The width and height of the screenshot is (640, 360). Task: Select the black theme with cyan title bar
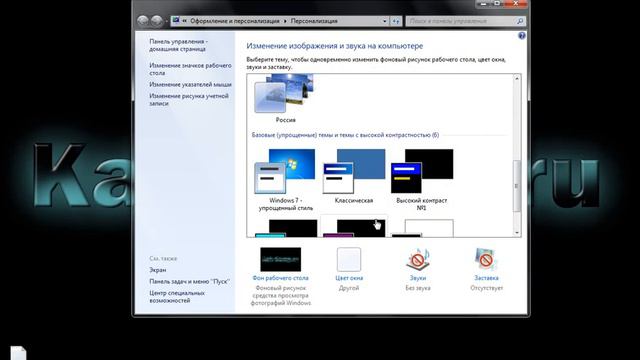(x=285, y=228)
